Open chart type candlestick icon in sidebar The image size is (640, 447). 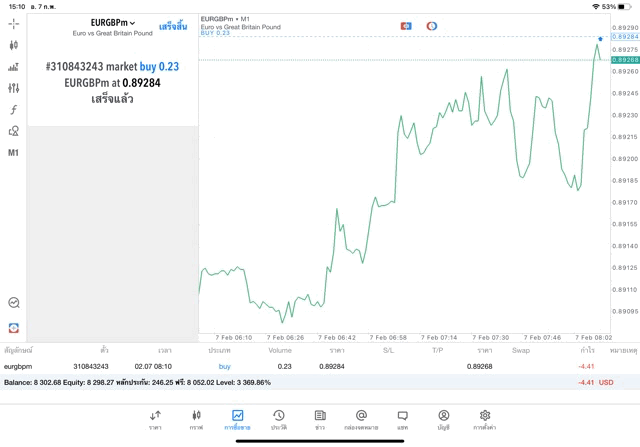(13, 45)
